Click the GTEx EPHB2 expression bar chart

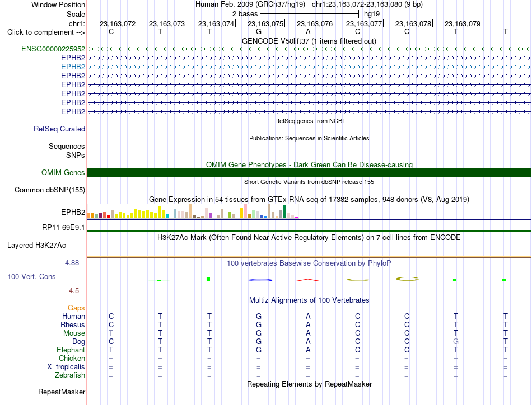[193, 211]
